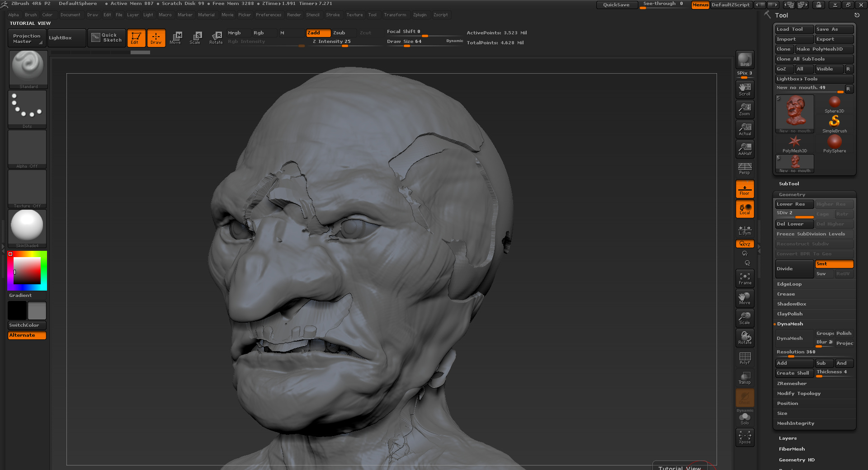Toggle Zsub mode
The image size is (868, 470).
point(344,33)
